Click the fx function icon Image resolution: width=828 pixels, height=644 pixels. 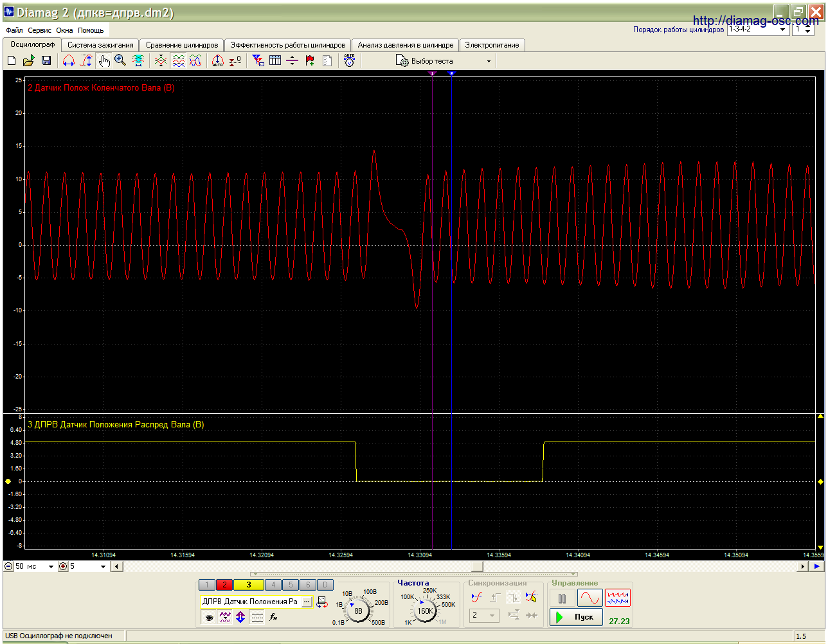tap(273, 618)
